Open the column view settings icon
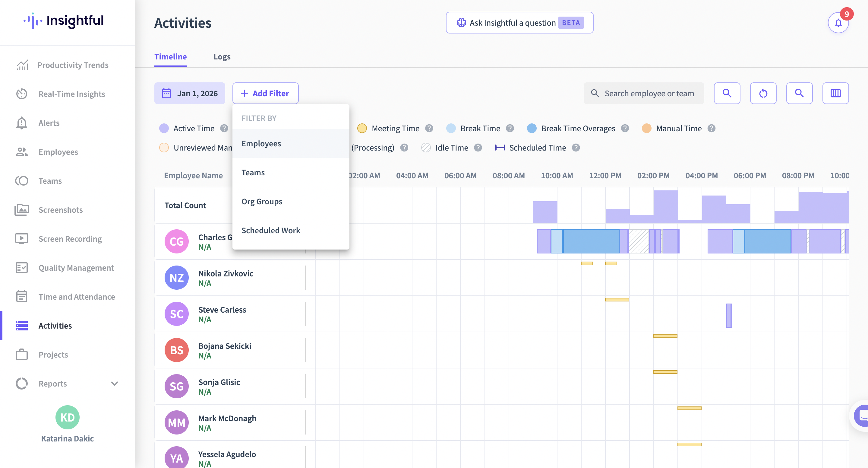Viewport: 868px width, 468px height. click(835, 93)
